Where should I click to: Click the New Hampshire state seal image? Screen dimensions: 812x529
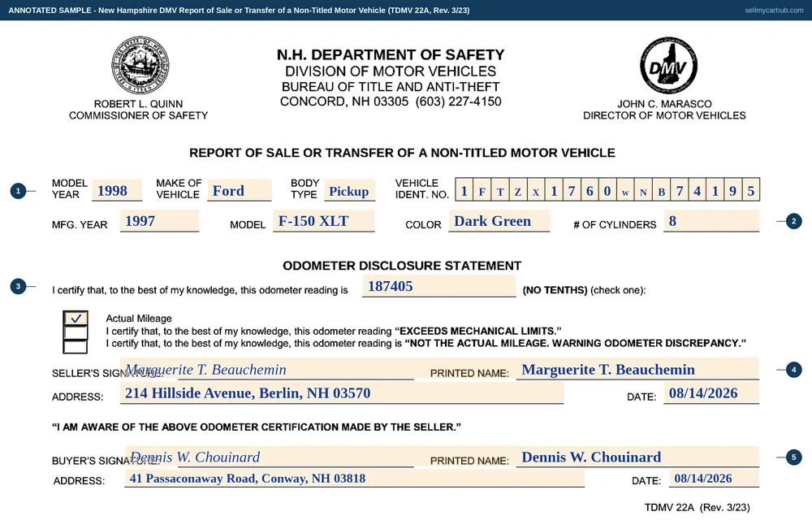(x=140, y=65)
